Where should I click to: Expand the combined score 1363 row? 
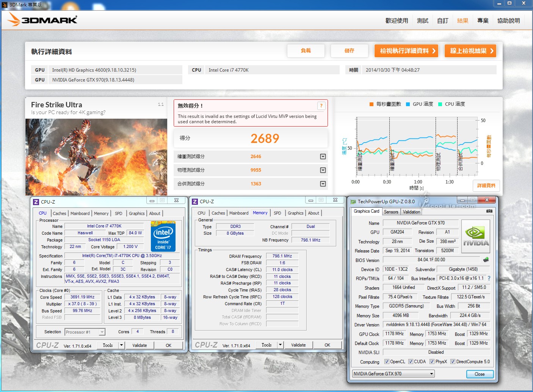point(323,184)
